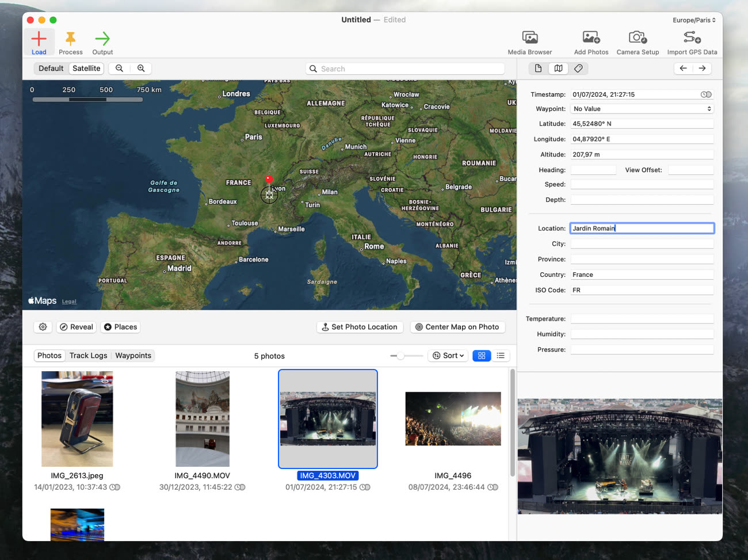748x560 pixels.
Task: Select the IMG_2613.jpeg thumbnail
Action: click(77, 419)
